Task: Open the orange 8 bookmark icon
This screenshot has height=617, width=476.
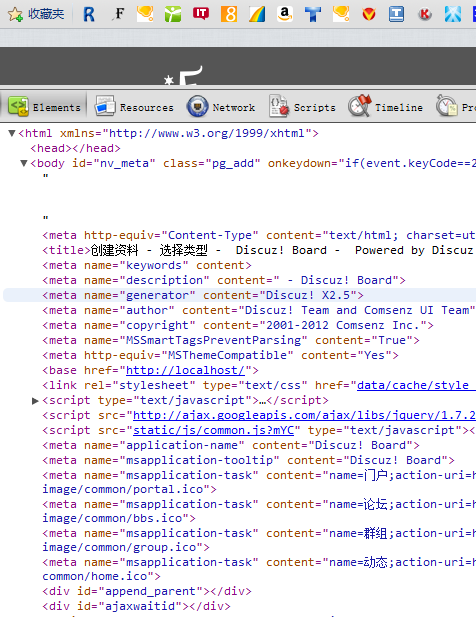Action: 229,14
